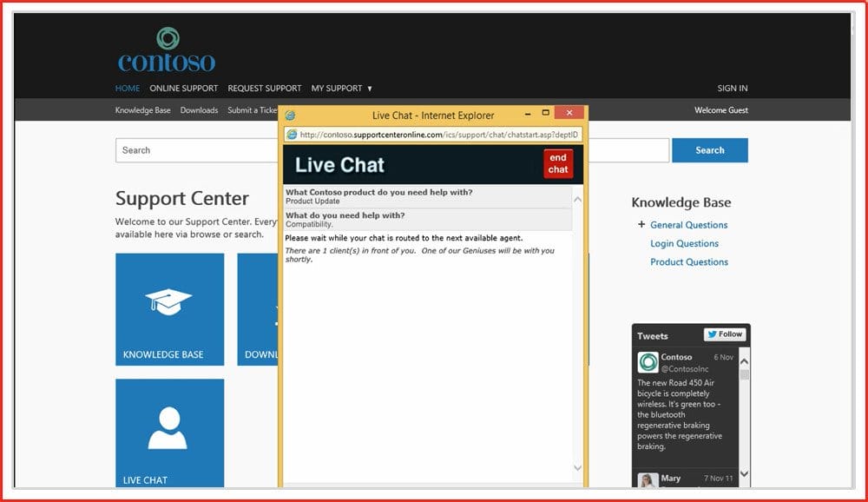This screenshot has height=502, width=868.
Task: Click Internet Explorer icon in chat title bar
Action: click(291, 116)
